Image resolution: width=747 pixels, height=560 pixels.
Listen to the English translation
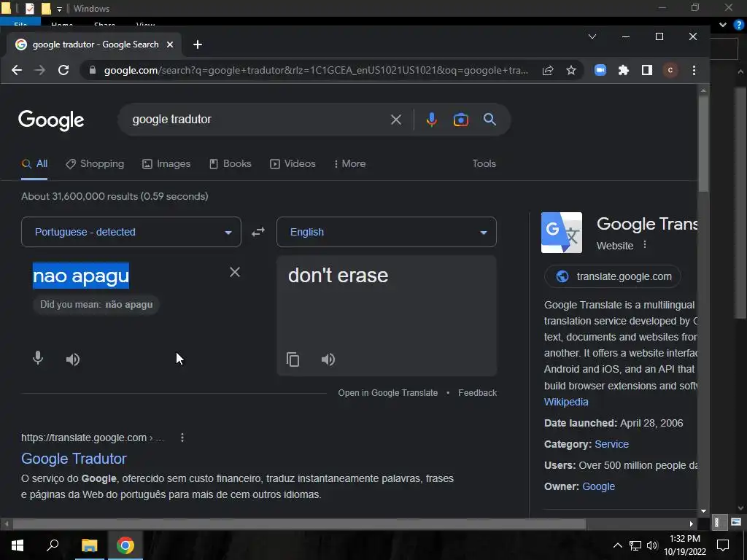tap(328, 359)
